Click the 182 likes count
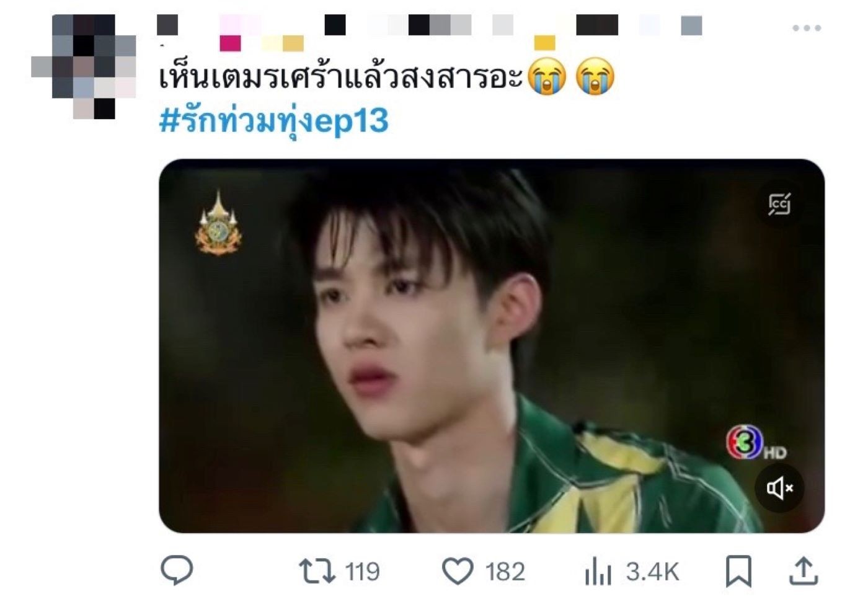Viewport: 868px width, 612px height. [x=505, y=571]
